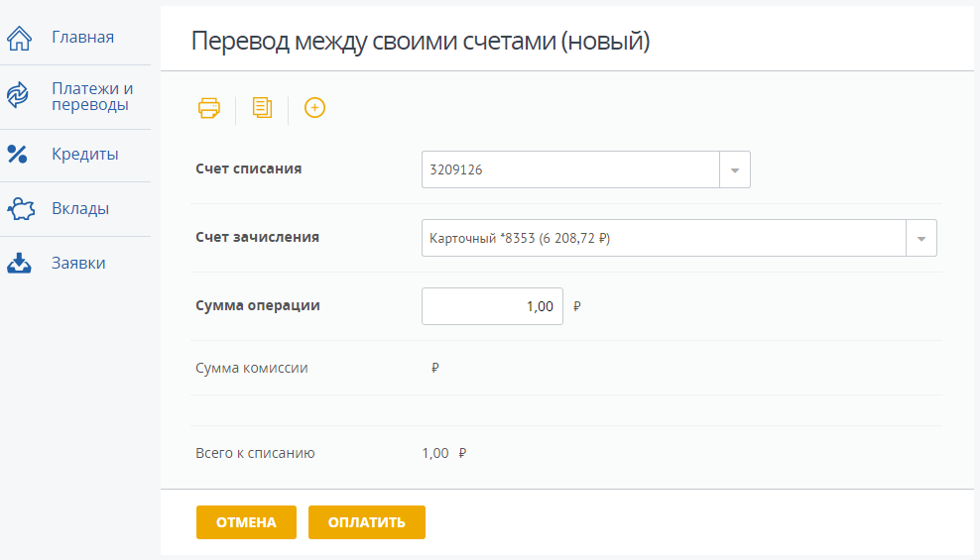
Task: Click the ОПЛАТИТЬ button
Action: [367, 522]
